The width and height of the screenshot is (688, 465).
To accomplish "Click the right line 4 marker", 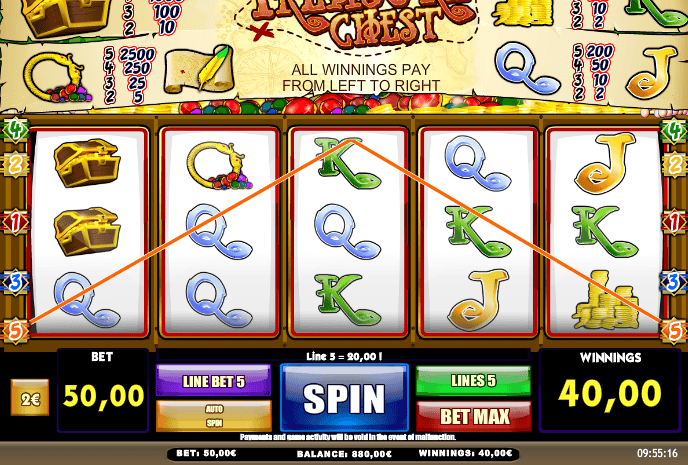I will pos(674,130).
